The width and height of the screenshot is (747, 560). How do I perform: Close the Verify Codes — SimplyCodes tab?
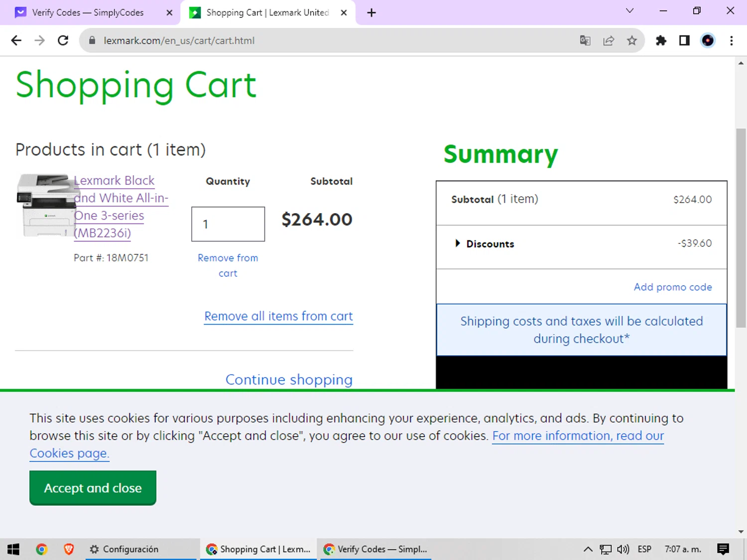pos(169,13)
